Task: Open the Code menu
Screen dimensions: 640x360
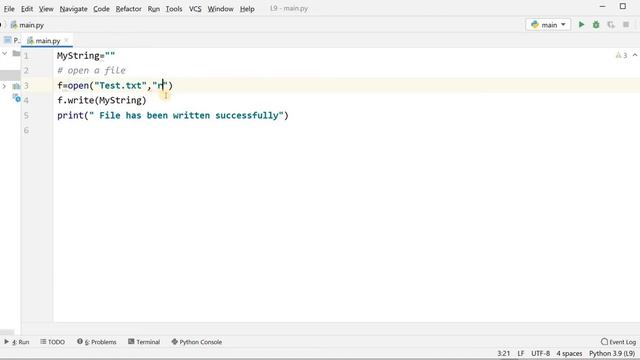Action: pyautogui.click(x=101, y=9)
